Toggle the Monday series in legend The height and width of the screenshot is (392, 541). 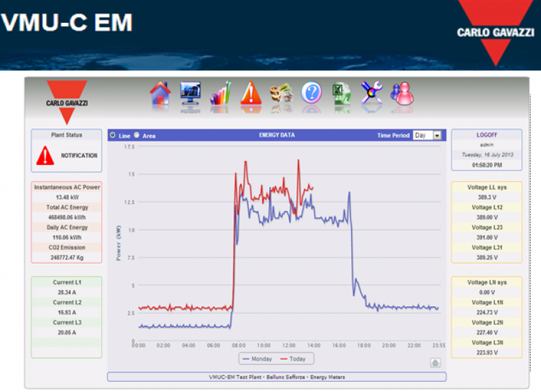point(258,359)
